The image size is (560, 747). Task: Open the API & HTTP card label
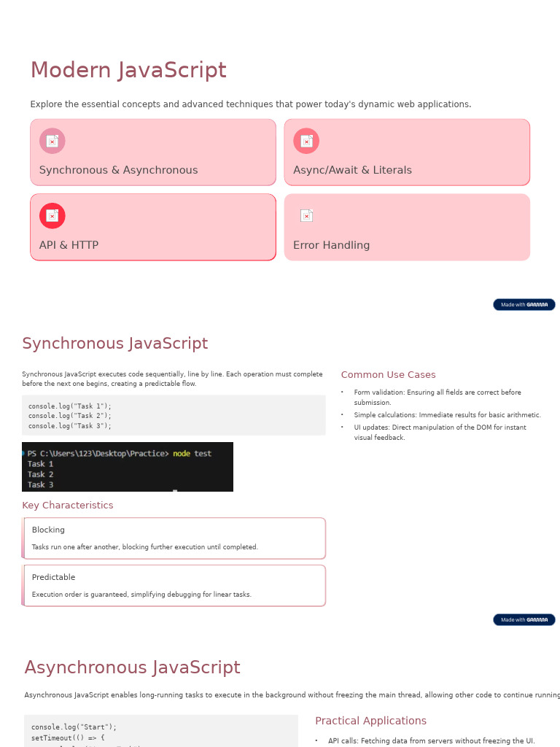69,245
